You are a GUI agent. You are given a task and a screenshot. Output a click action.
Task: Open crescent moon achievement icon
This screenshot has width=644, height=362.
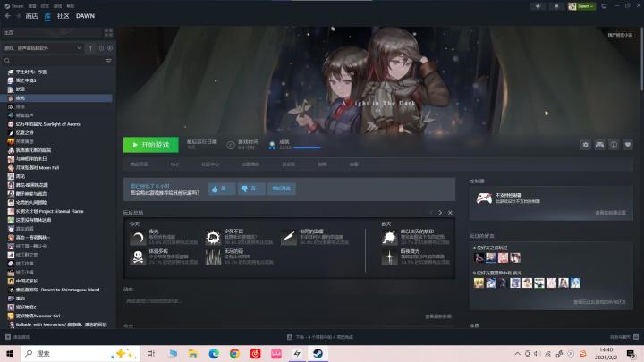[x=138, y=237]
